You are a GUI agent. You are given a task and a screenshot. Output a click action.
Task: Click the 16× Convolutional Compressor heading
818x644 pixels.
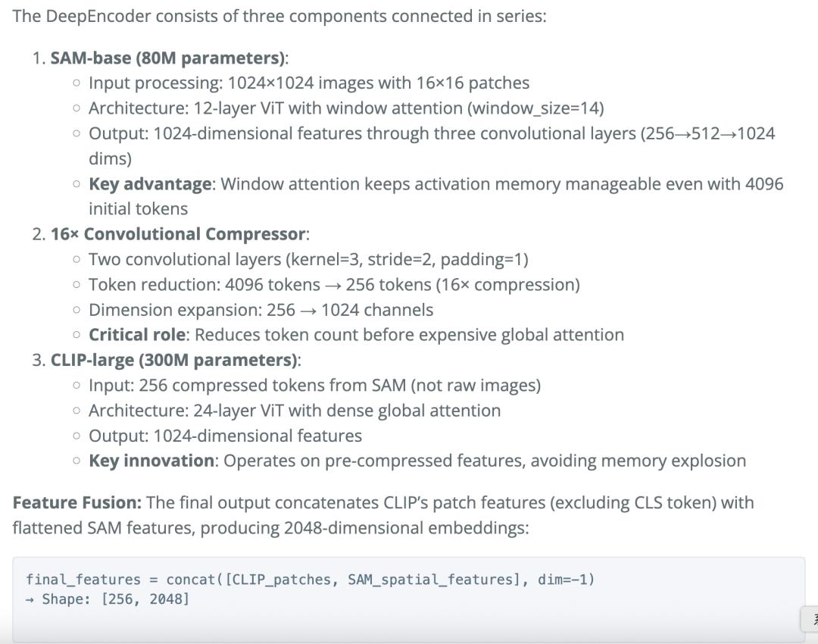tap(179, 234)
